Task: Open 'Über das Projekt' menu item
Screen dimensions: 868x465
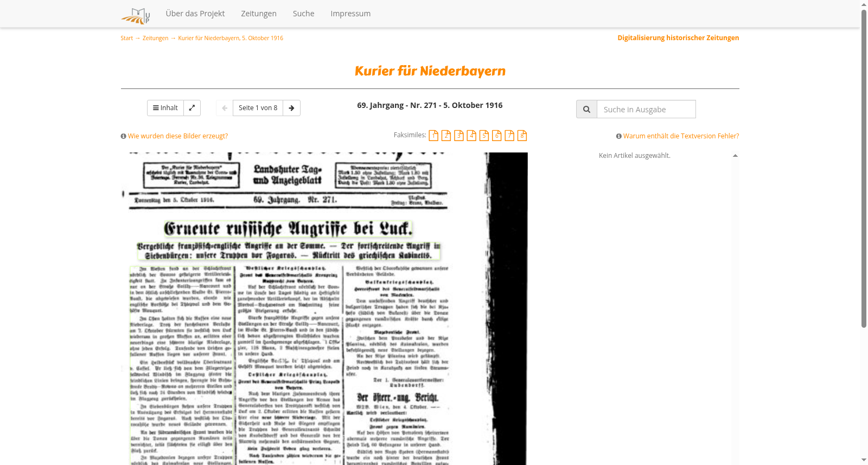Action: [195, 14]
